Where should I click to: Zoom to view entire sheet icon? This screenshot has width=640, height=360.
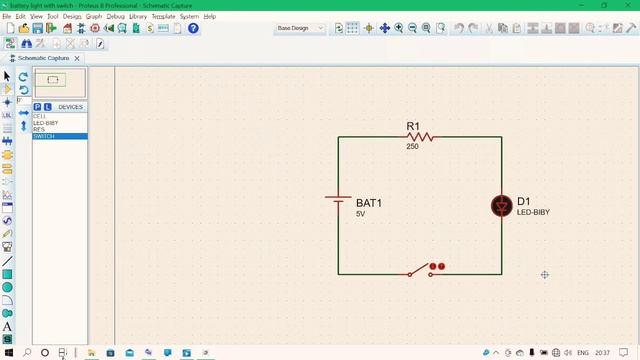click(x=426, y=28)
